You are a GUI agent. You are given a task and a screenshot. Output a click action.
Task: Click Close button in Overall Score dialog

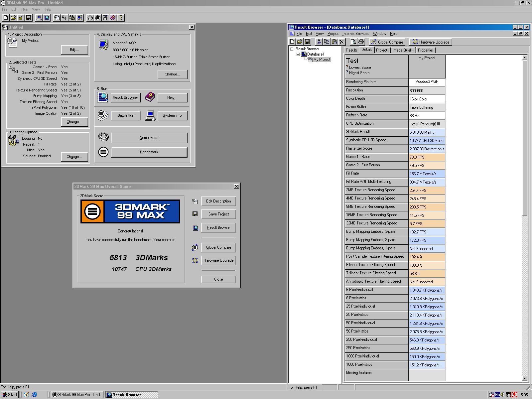click(x=218, y=279)
